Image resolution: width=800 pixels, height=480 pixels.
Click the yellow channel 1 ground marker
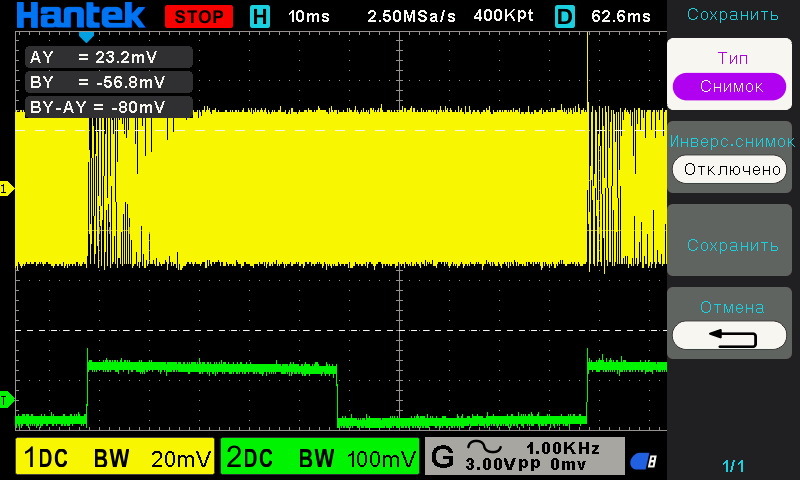click(x=7, y=189)
